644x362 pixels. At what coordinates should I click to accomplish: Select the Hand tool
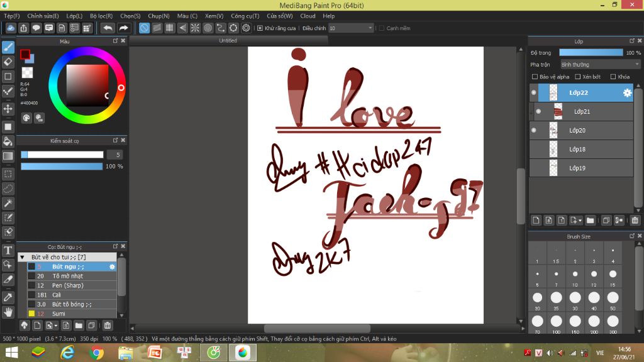click(8, 312)
